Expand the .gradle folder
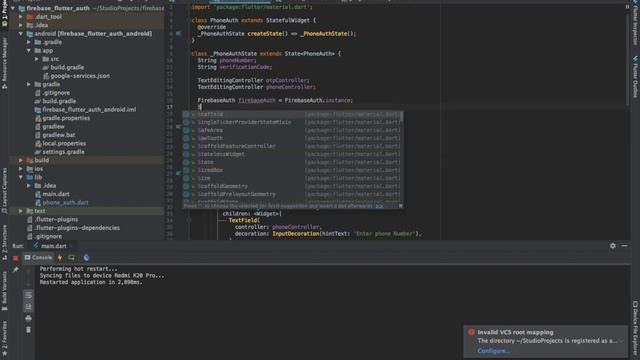Viewport: 640px width, 360px height. (29, 42)
